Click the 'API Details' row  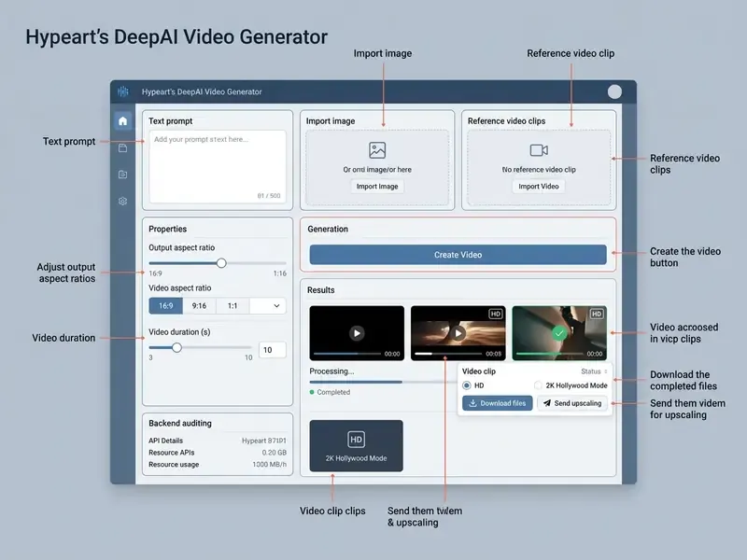218,441
